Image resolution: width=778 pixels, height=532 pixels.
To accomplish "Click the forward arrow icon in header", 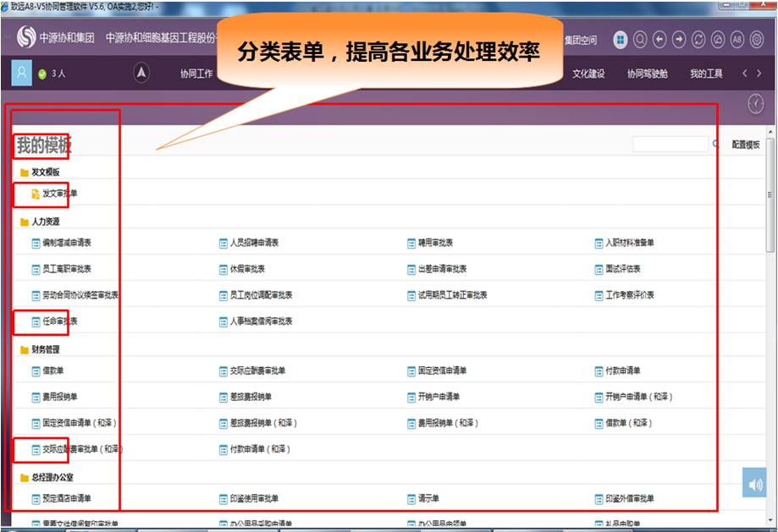I will 679,40.
